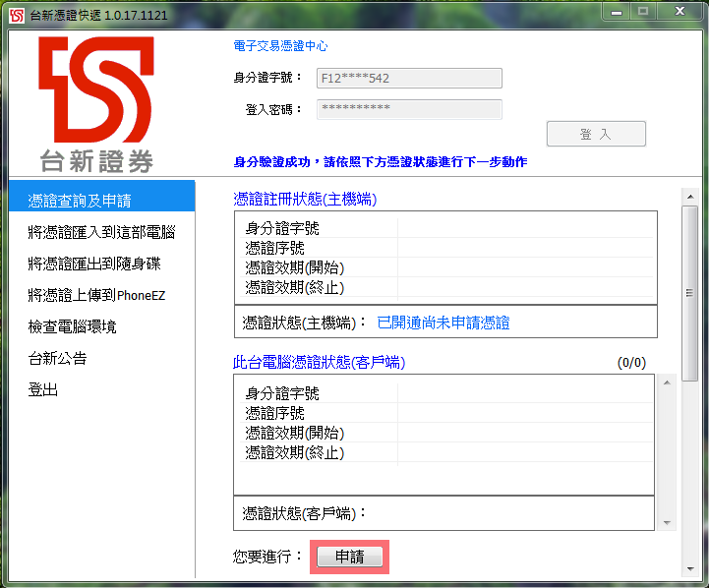This screenshot has width=709, height=588.
Task: Click host-side 憑證效期(開始) row
Action: [x=448, y=267]
